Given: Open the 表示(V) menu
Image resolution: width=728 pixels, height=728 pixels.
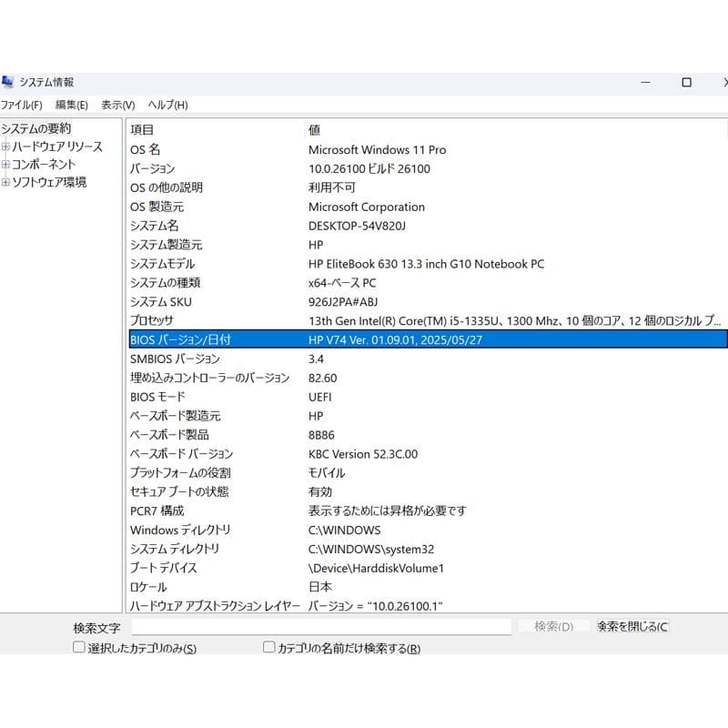Looking at the screenshot, I should [117, 105].
